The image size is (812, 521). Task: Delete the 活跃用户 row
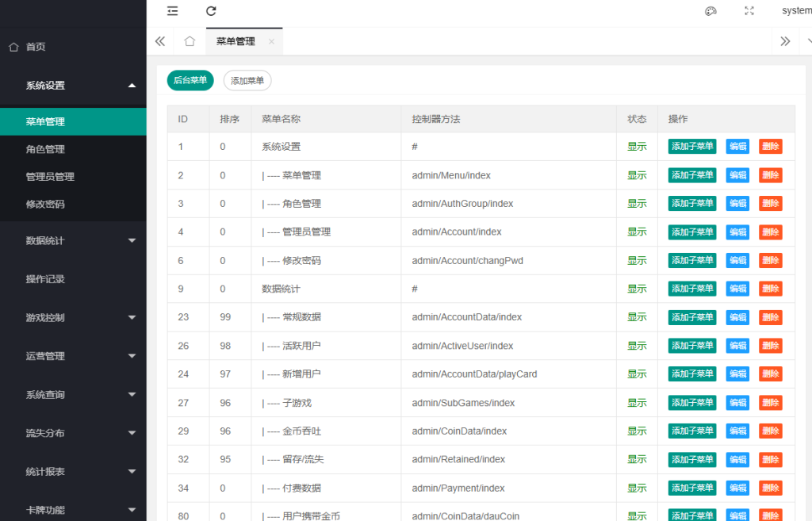[x=770, y=346]
